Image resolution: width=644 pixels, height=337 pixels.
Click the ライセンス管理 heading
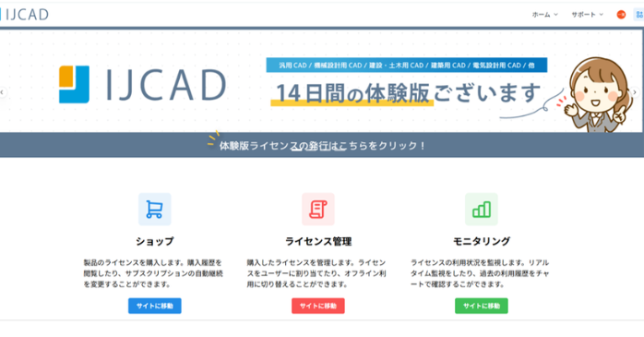pos(318,241)
